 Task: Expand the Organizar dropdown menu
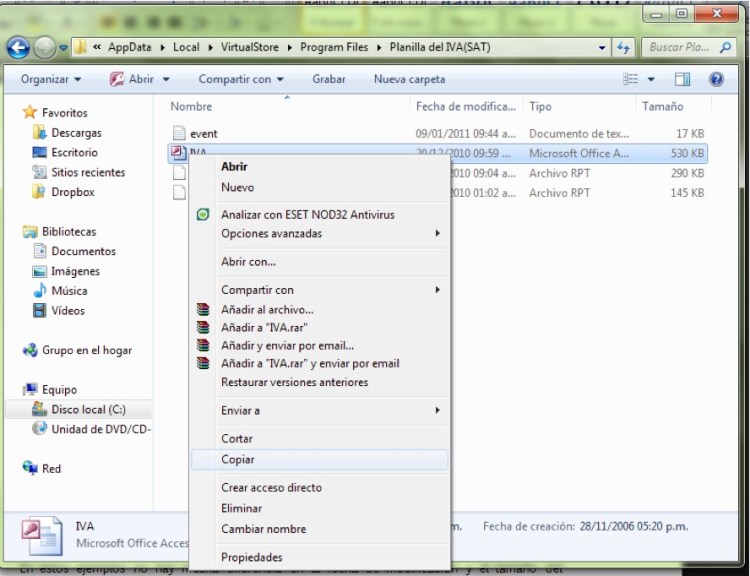50,79
